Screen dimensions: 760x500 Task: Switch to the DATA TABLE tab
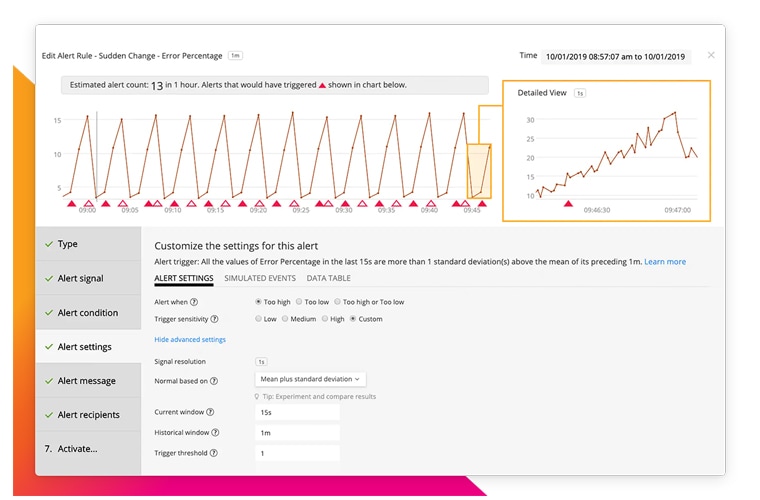328,278
